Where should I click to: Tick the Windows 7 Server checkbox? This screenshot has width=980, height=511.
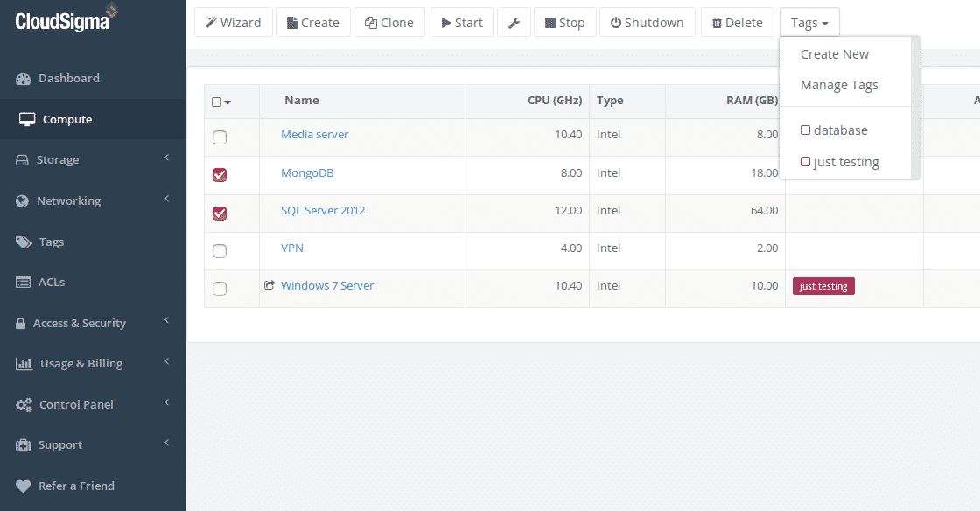(x=220, y=289)
